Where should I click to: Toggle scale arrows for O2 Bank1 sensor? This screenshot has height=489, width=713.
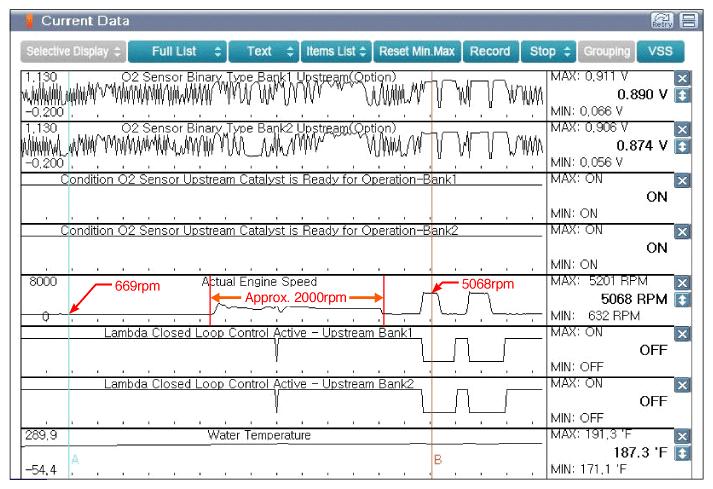[683, 95]
